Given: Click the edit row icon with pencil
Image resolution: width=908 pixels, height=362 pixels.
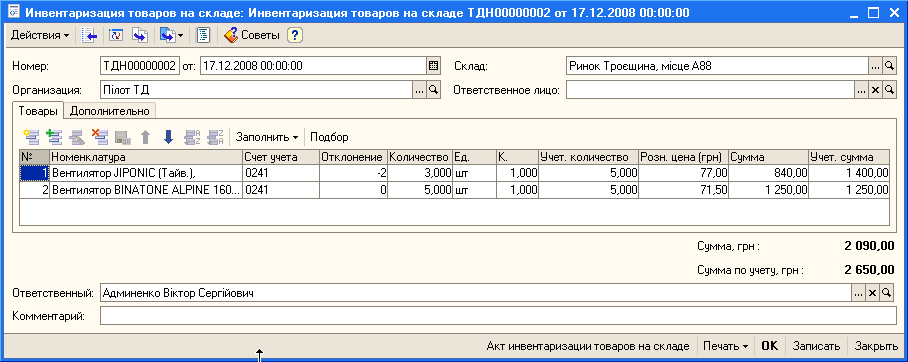Looking at the screenshot, I should coord(77,137).
